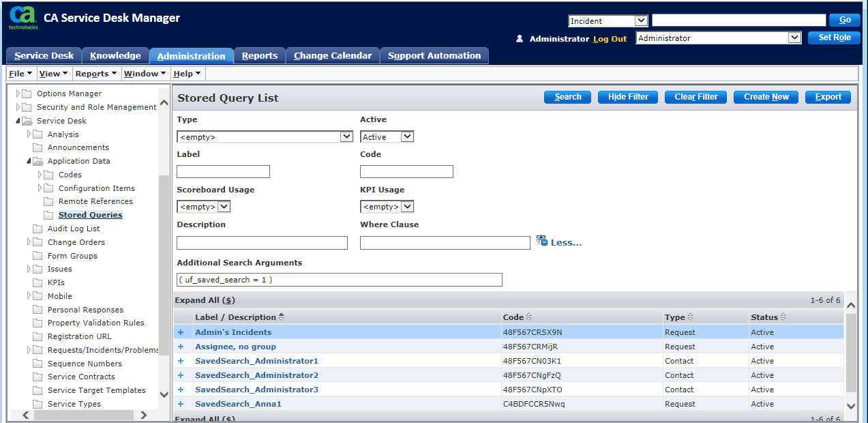868x423 pixels.
Task: Collapse the Service Desk tree node
Action: [18, 121]
